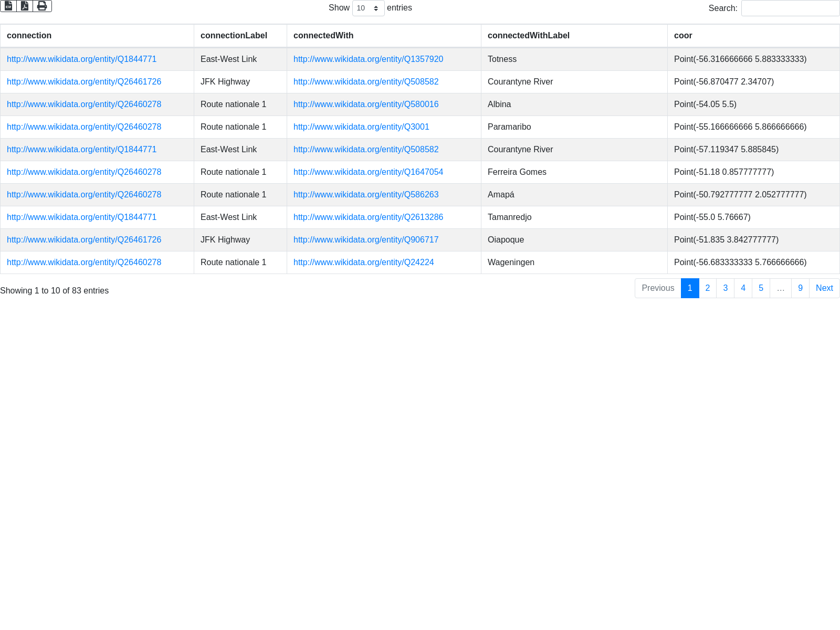Open the Show entries count dropdown

(x=368, y=8)
